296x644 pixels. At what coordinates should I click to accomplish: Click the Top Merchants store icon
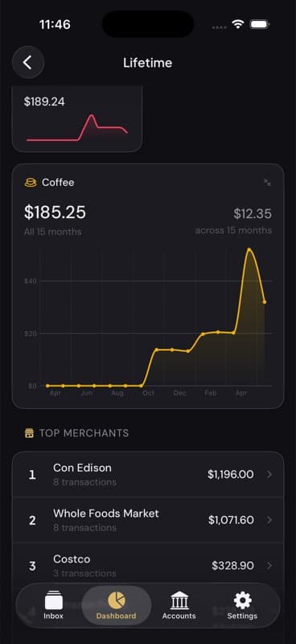pos(29,433)
